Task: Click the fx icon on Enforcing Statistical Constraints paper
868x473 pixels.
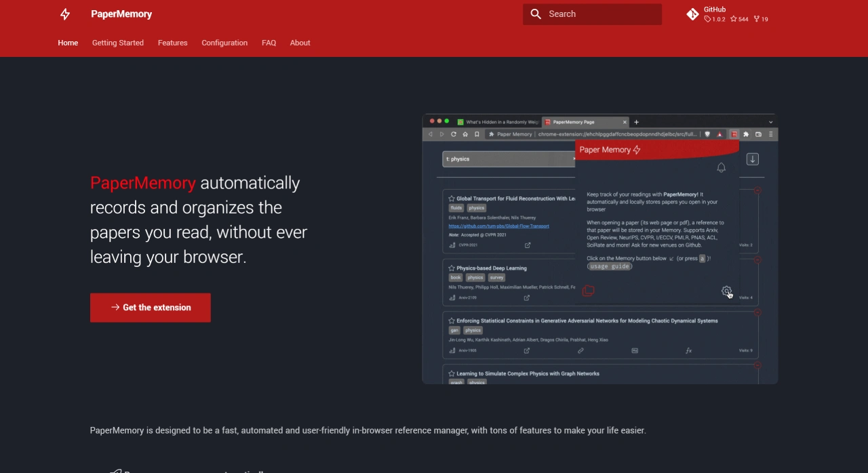Action: click(688, 350)
